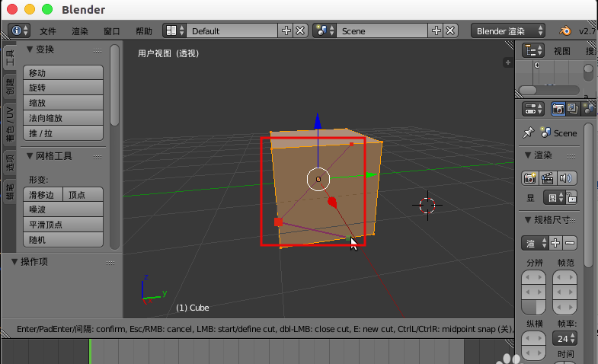Image resolution: width=598 pixels, height=364 pixels.
Task: Open the Info editor type selector
Action: click(19, 30)
